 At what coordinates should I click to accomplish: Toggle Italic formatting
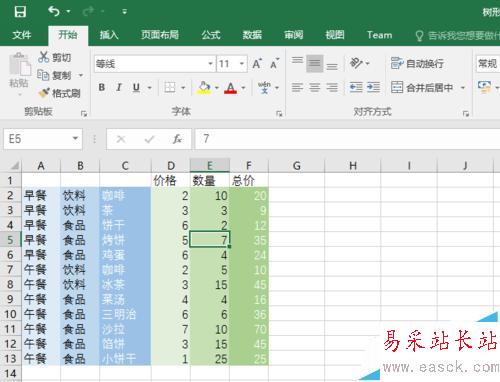(x=119, y=87)
